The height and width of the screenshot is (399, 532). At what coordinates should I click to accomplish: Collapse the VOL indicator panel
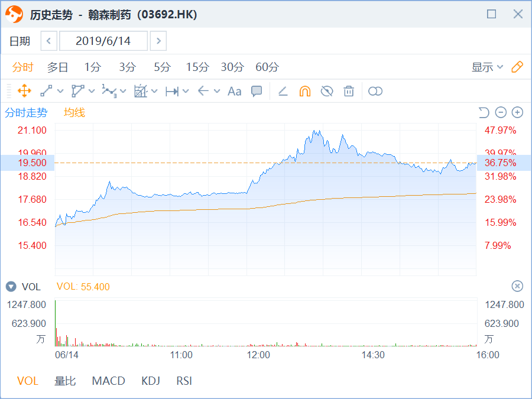(11, 287)
